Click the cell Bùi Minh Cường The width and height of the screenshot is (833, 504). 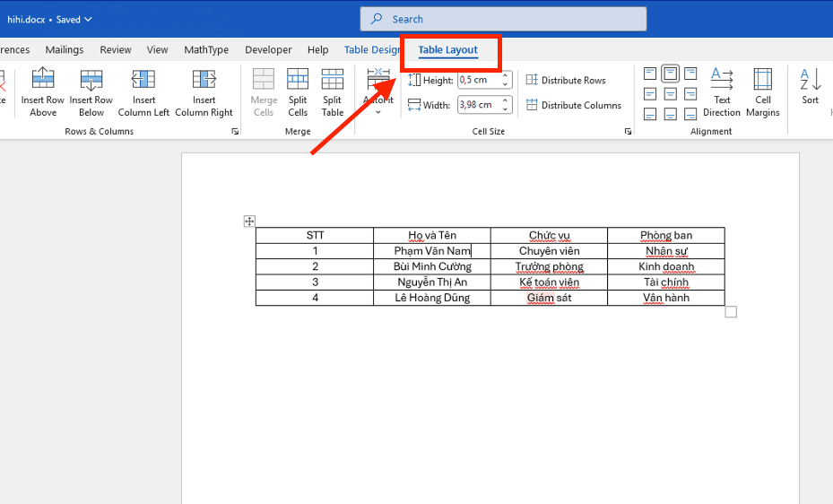[432, 266]
